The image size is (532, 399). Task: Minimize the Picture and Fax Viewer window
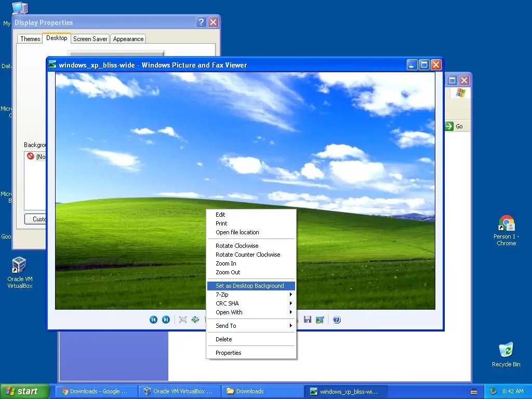coord(412,64)
